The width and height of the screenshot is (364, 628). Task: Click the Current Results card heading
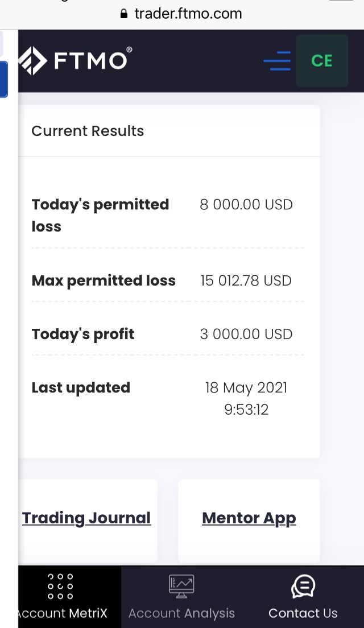click(88, 131)
